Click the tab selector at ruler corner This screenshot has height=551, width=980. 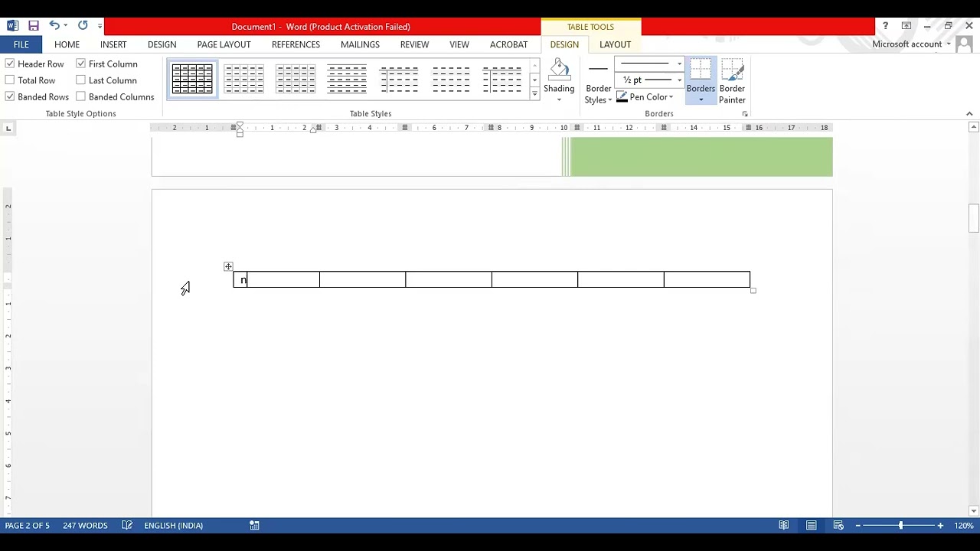point(8,128)
